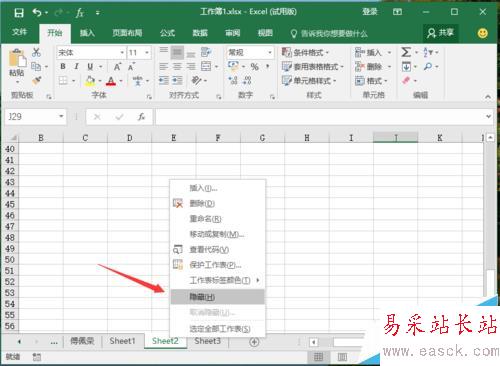Undo the last action

click(37, 13)
